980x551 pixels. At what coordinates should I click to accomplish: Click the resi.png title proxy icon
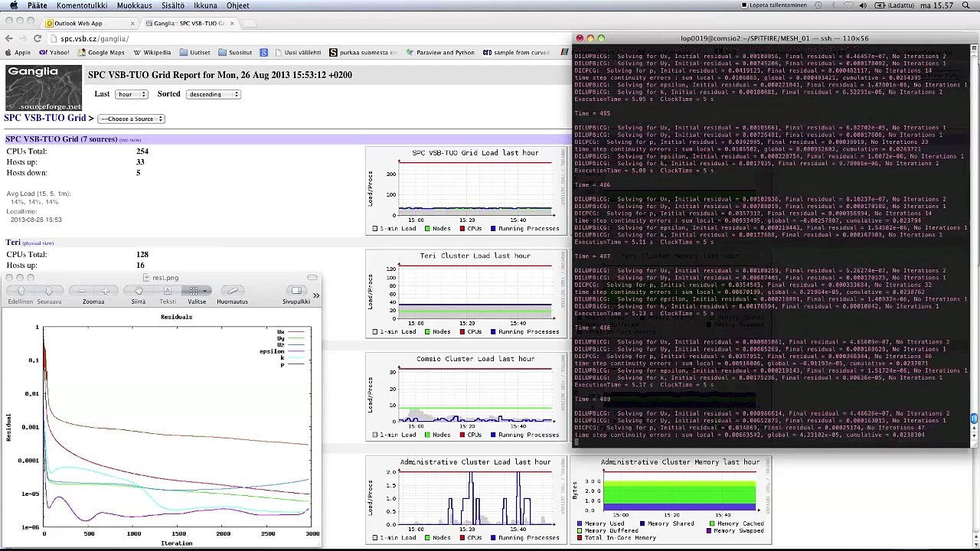click(146, 278)
